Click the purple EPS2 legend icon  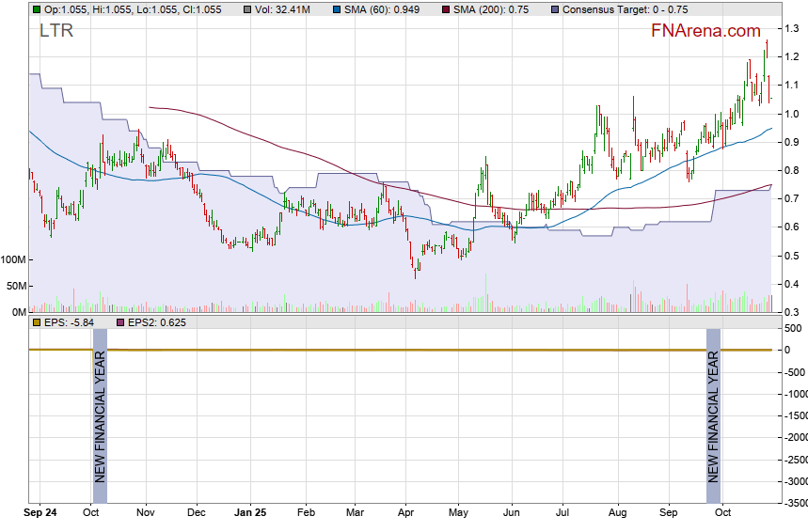click(x=119, y=322)
